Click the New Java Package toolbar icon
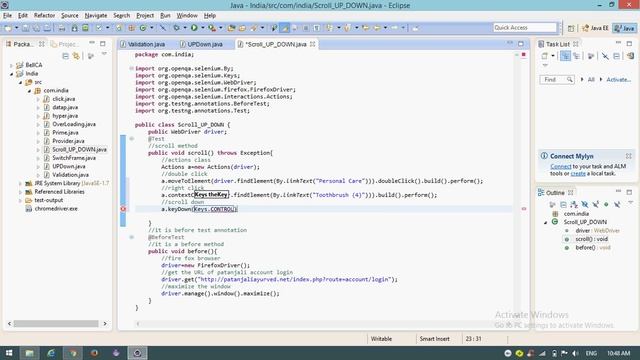Viewport: 640px width, 360px height. coord(131,28)
